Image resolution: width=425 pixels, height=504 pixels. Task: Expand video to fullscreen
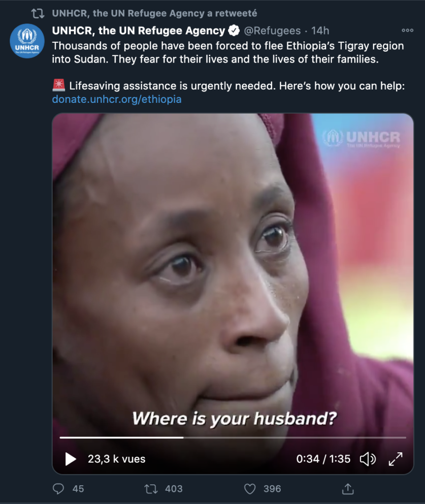click(395, 459)
